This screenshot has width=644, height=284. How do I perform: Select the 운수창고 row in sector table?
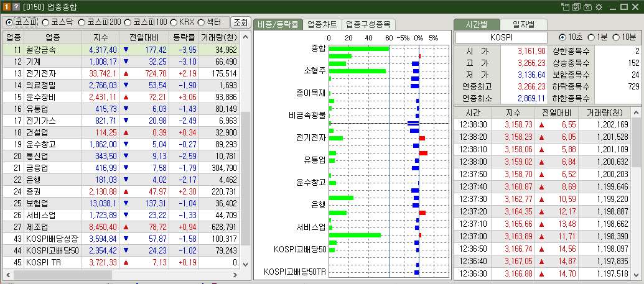click(121, 144)
